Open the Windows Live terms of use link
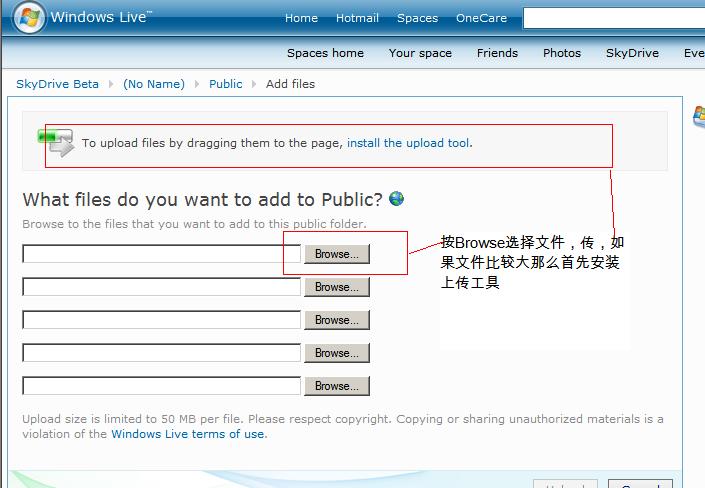This screenshot has height=488, width=705. 188,434
